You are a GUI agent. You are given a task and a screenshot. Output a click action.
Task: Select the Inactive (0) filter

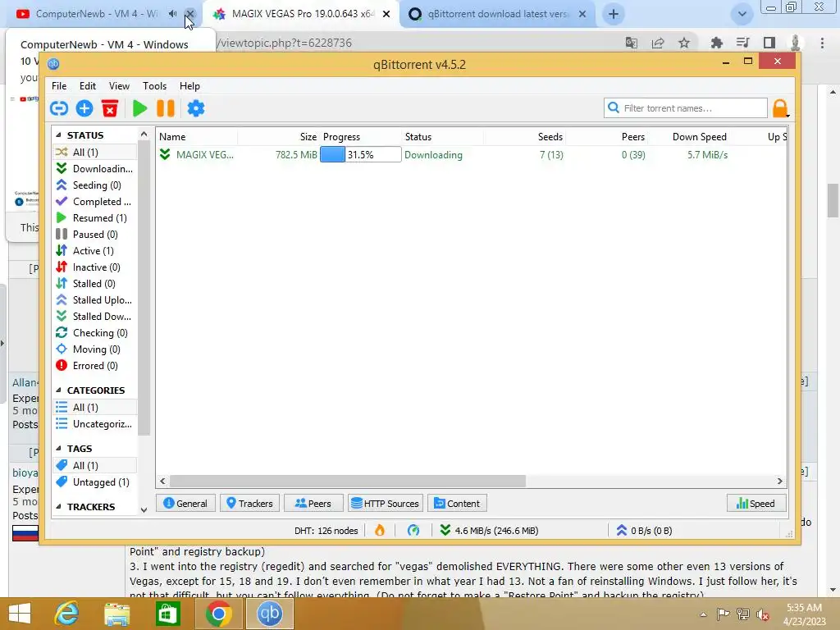tap(95, 267)
